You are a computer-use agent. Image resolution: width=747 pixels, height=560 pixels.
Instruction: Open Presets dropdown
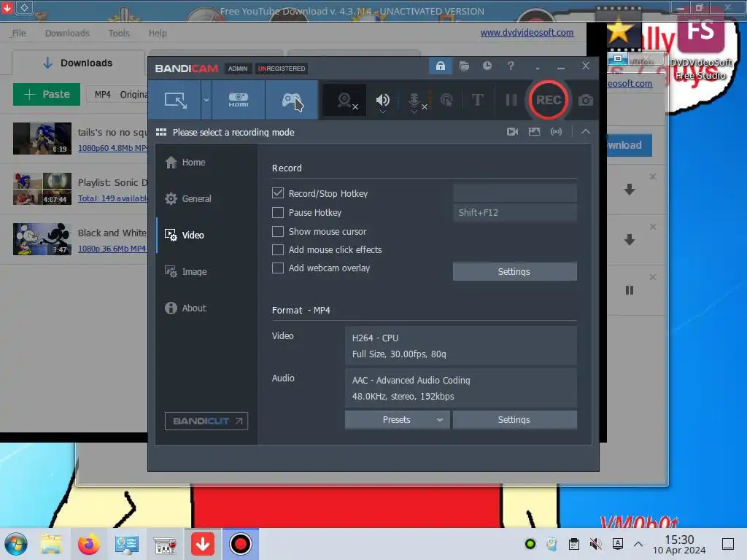[x=397, y=419]
